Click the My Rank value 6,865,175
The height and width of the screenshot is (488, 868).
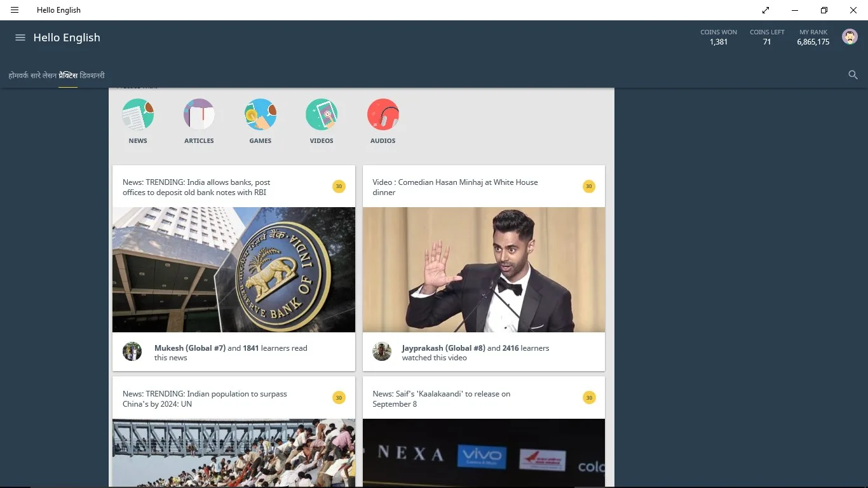point(813,42)
